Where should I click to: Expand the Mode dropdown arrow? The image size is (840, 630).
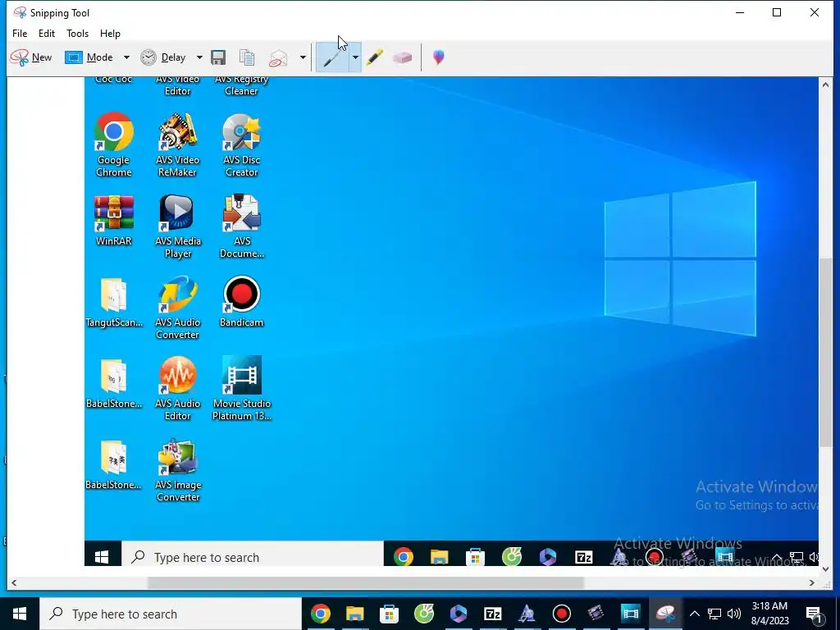(x=126, y=57)
